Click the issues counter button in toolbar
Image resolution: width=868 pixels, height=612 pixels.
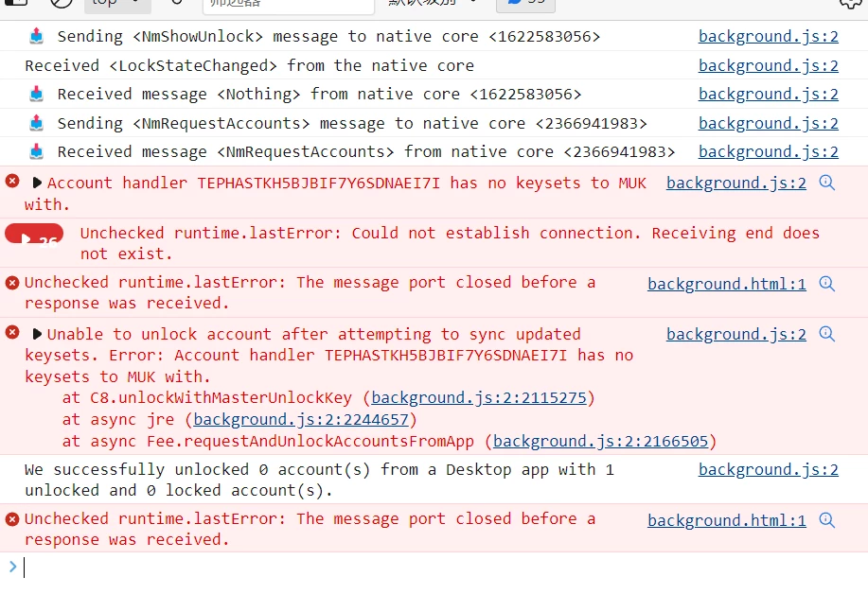coord(525,4)
